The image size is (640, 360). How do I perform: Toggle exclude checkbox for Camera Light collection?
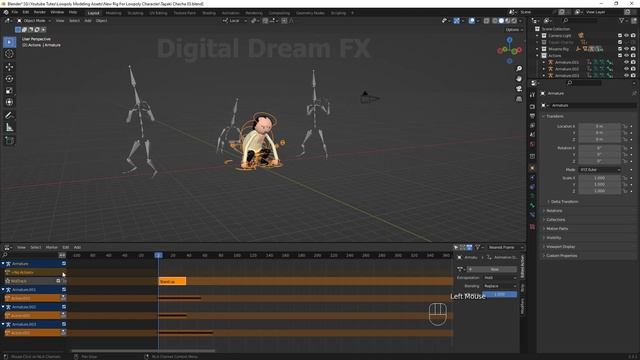[620, 36]
